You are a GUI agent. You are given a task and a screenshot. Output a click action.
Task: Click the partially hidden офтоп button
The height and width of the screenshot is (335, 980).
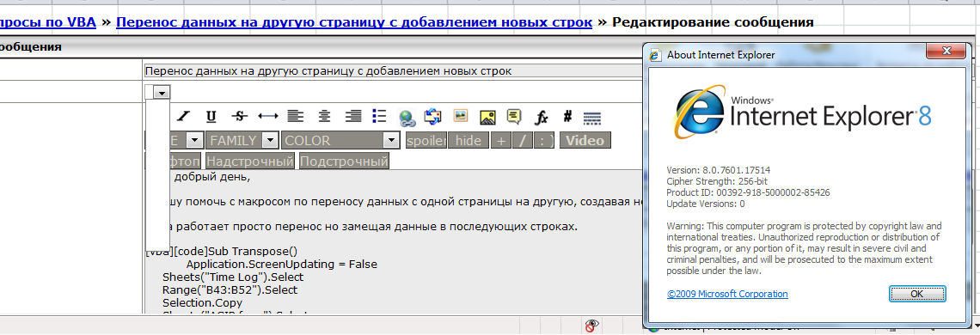(186, 161)
